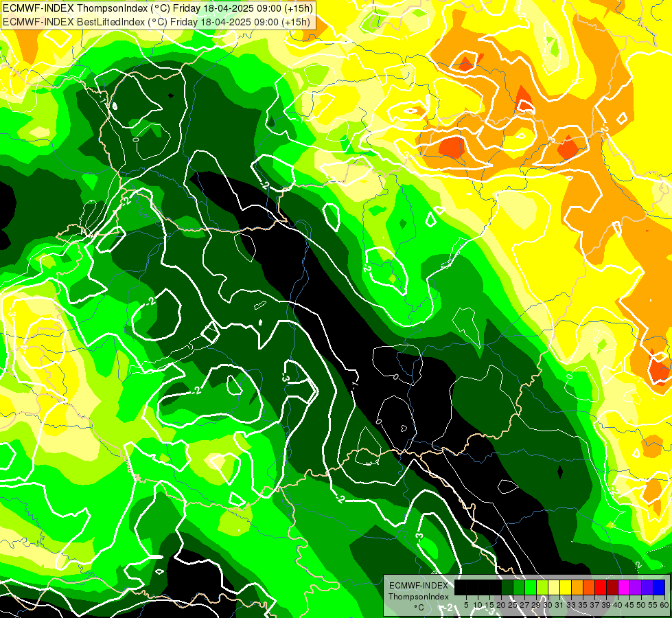Click the pale yellow 30–31 legend swatch
The image size is (672, 618).
pyautogui.click(x=554, y=587)
